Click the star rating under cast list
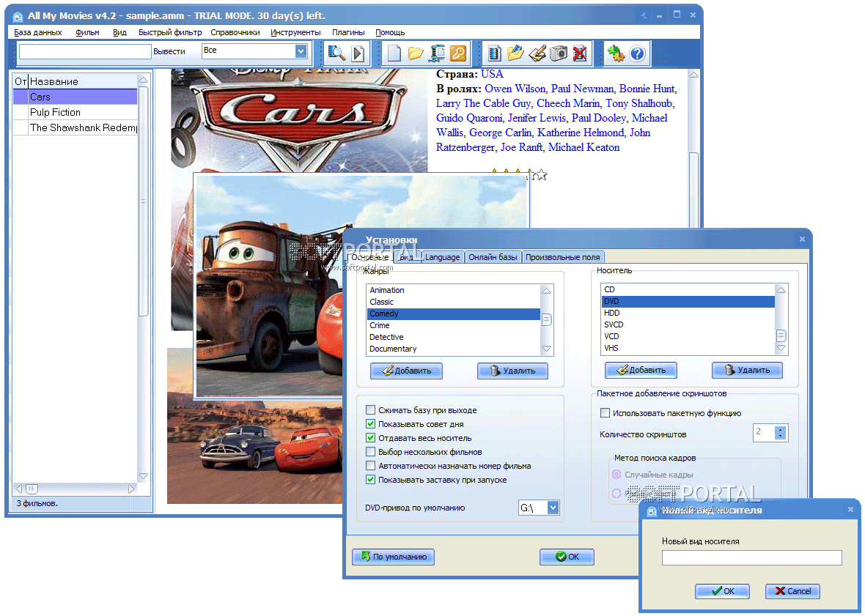This screenshot has height=616, width=865. coord(518,174)
